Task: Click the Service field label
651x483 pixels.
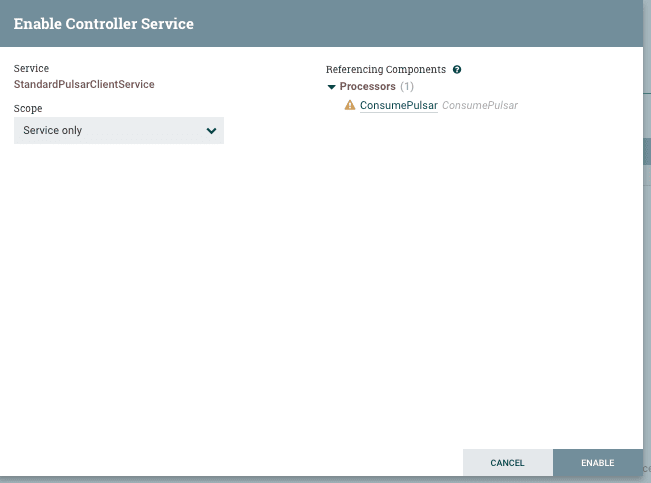Action: [31, 68]
